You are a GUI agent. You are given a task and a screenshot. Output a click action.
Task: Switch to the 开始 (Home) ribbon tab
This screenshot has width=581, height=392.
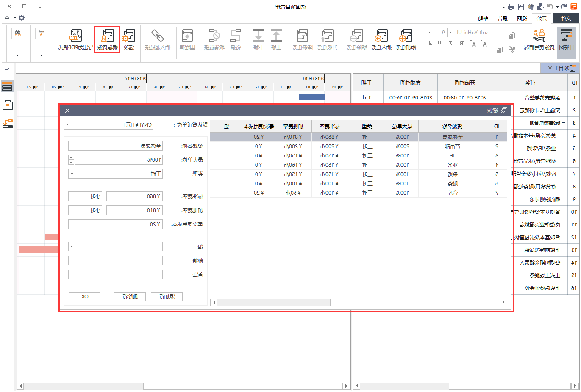(x=541, y=18)
